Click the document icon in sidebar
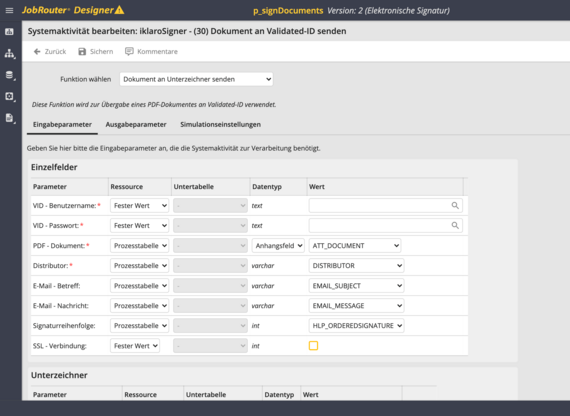Viewport: 570px width, 416px height. [x=9, y=118]
